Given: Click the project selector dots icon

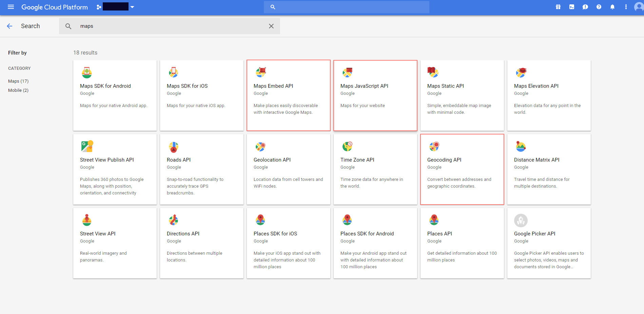Looking at the screenshot, I should [99, 7].
